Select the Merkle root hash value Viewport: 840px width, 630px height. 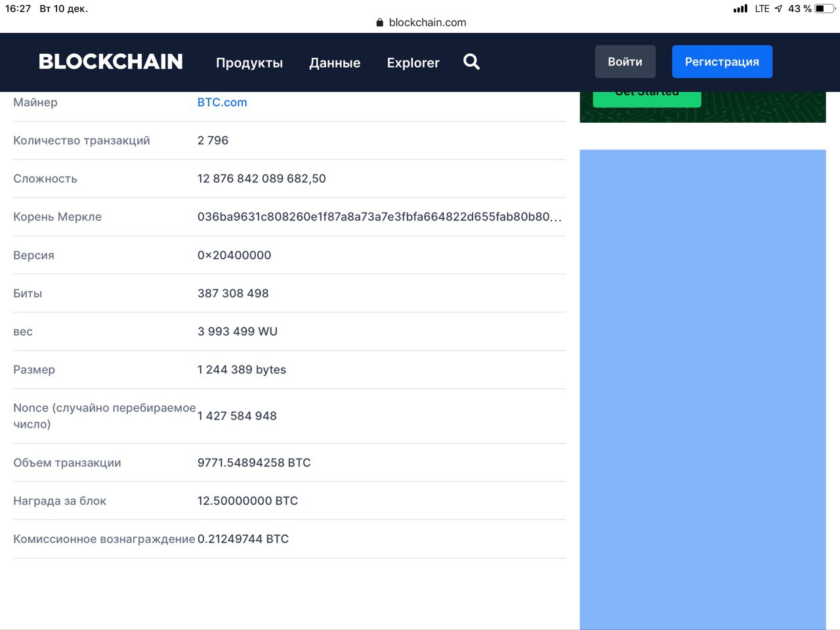point(379,217)
